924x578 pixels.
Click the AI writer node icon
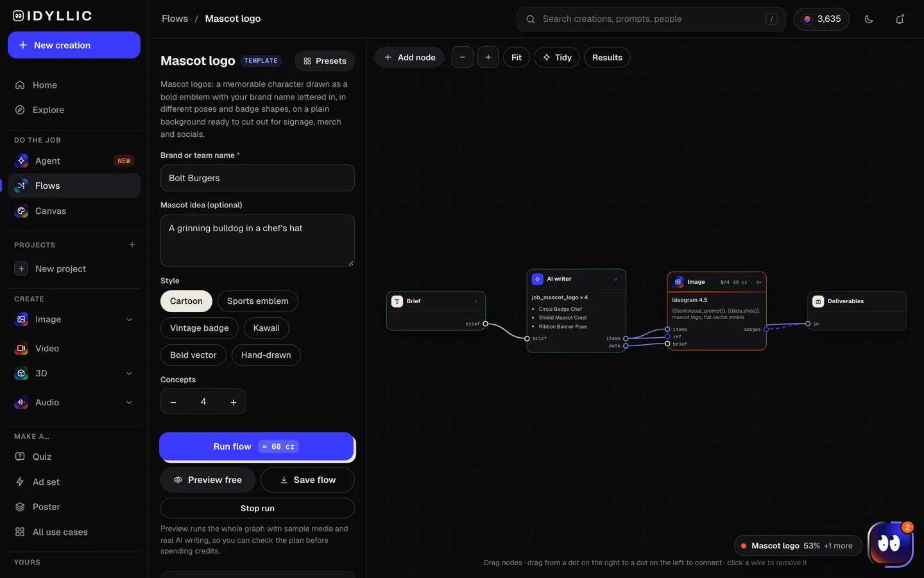click(x=538, y=279)
